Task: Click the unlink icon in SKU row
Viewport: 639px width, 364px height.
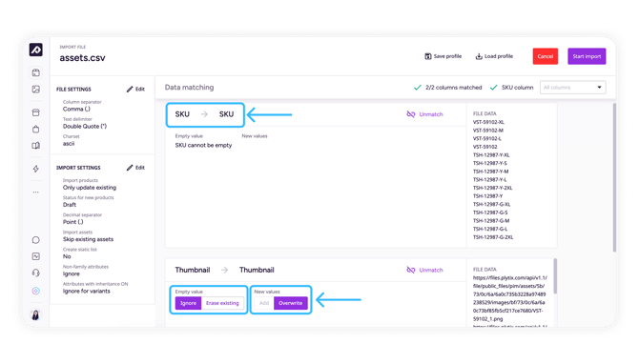Action: [x=411, y=114]
